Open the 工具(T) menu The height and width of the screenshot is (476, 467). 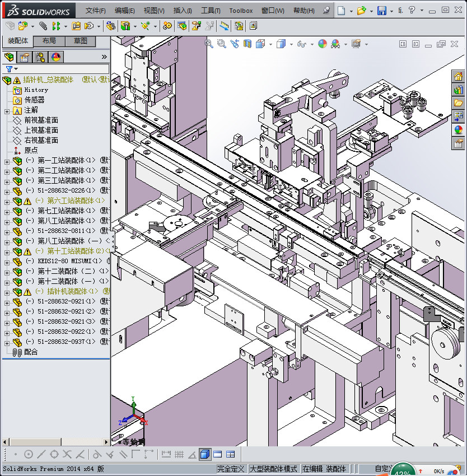click(x=211, y=11)
